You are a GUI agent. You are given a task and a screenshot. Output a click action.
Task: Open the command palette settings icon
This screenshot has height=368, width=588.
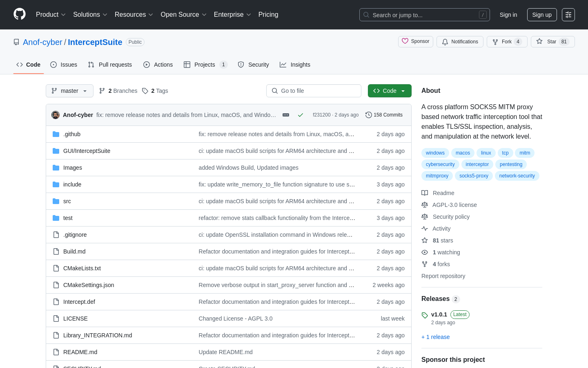coord(568,15)
